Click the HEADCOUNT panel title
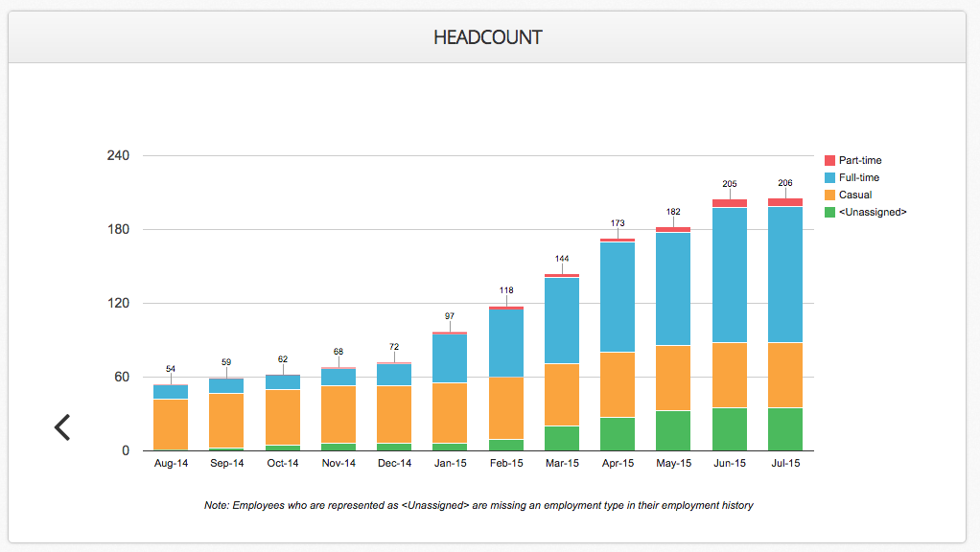The width and height of the screenshot is (980, 552). pyautogui.click(x=488, y=37)
